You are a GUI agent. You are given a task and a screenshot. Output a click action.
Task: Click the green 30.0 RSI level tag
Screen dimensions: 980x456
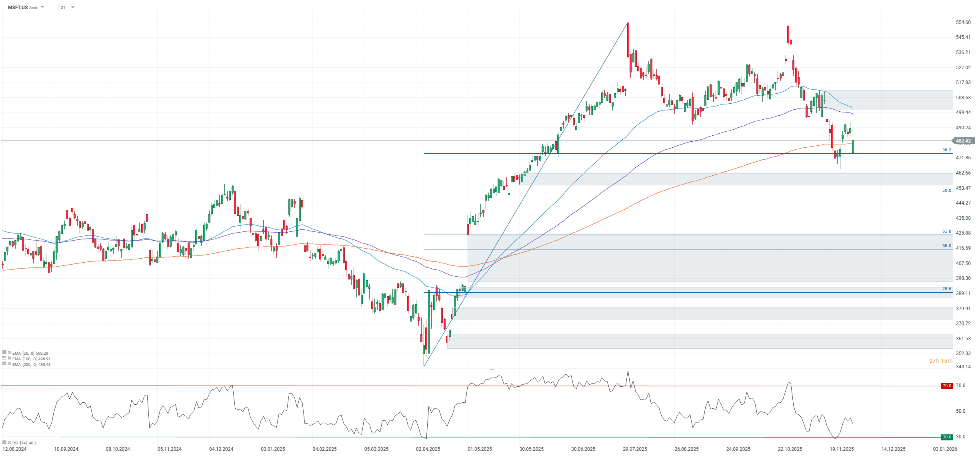coord(946,437)
